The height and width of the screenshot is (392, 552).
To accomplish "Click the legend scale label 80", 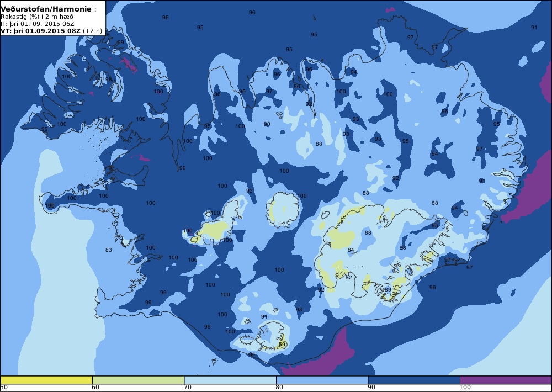I will point(279,388).
